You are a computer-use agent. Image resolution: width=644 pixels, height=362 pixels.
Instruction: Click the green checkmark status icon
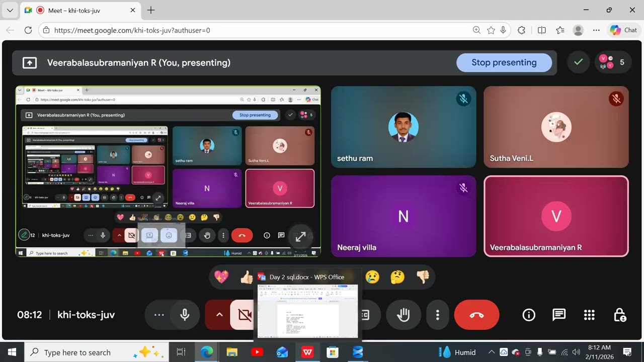[x=579, y=63]
